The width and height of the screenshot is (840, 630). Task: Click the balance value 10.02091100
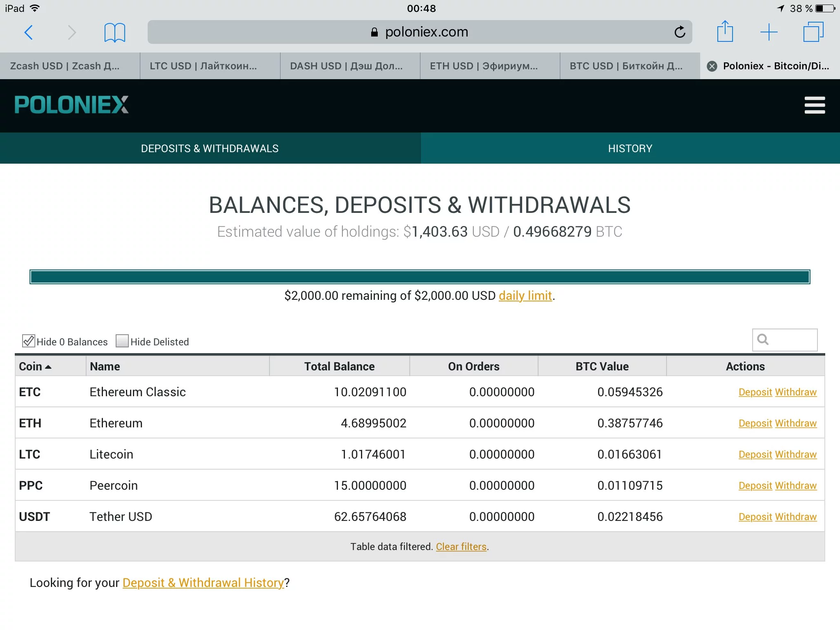pyautogui.click(x=370, y=392)
